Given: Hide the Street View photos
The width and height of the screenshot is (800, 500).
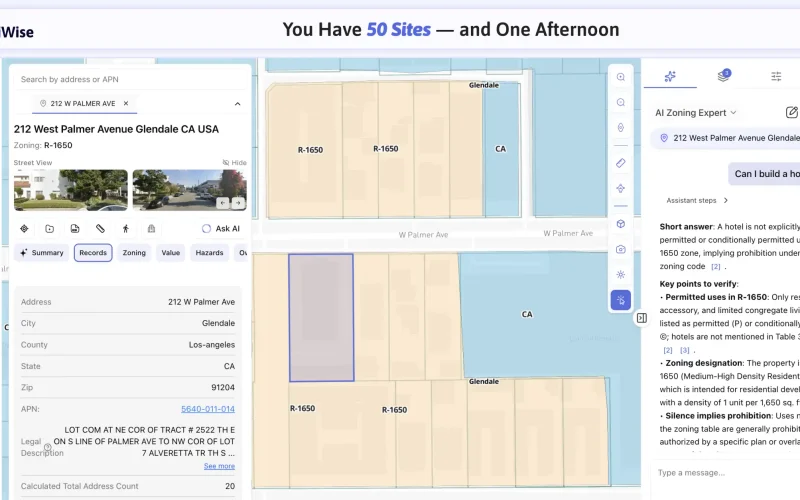Looking at the screenshot, I should 234,162.
